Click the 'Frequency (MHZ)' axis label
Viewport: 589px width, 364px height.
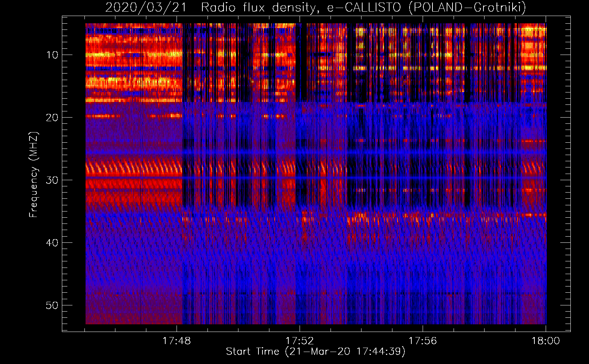pyautogui.click(x=33, y=175)
